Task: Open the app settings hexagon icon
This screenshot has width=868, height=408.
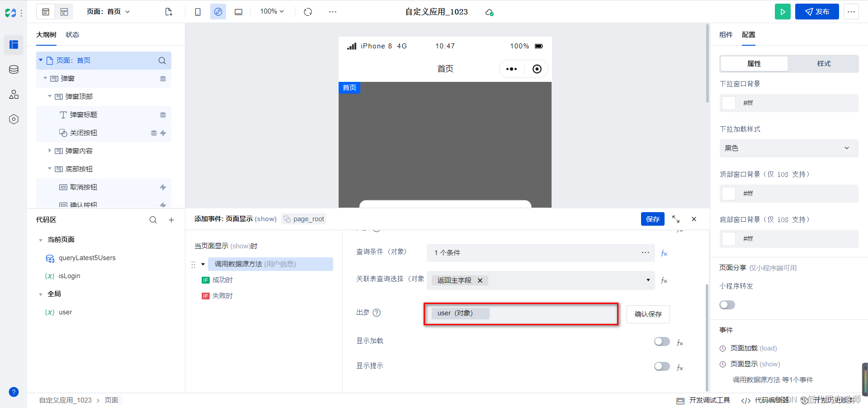Action: (14, 119)
